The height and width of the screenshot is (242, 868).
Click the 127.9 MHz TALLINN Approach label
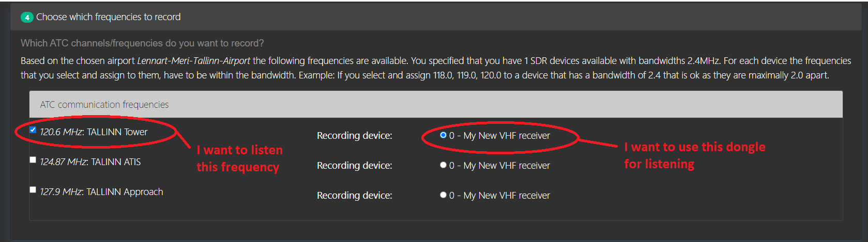click(x=101, y=192)
